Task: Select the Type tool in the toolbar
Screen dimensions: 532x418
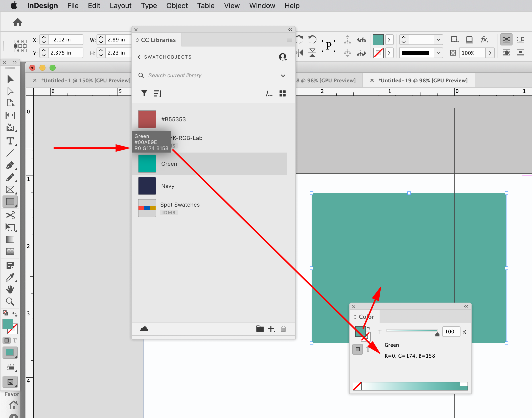Action: (10, 141)
